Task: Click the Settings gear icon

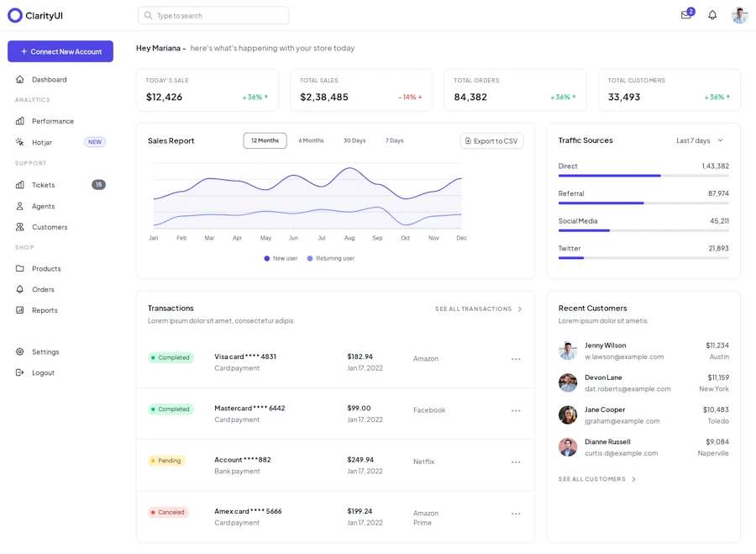Action: click(x=20, y=351)
